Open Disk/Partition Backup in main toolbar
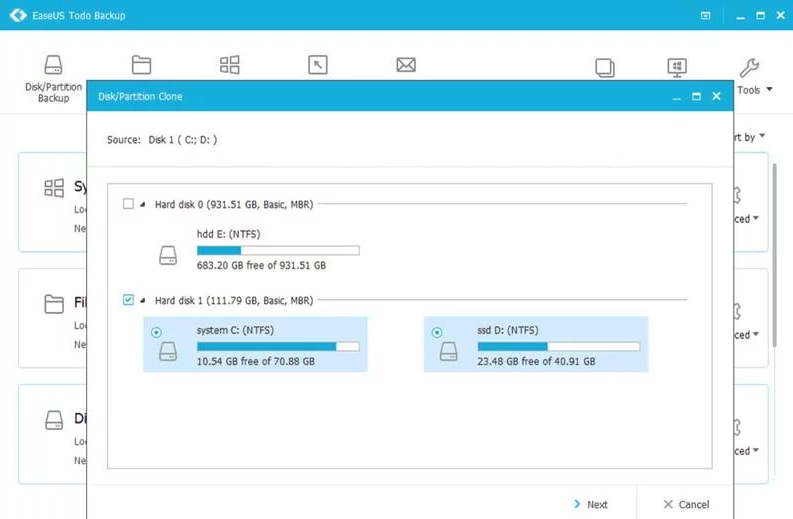The width and height of the screenshot is (793, 519). coord(53,78)
